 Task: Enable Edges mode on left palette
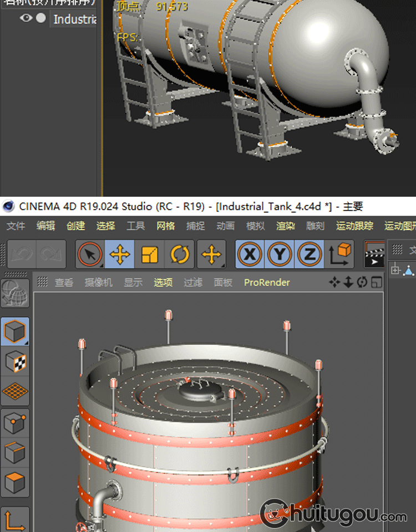pos(14,453)
